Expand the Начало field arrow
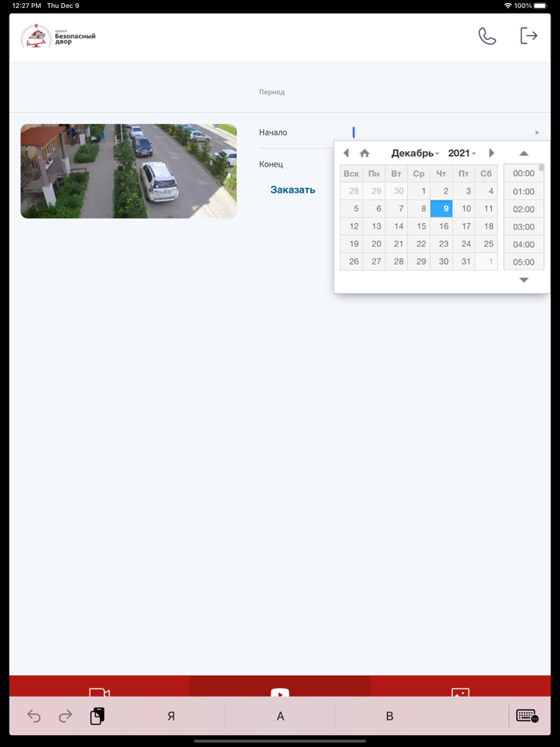Viewport: 560px width, 747px height. coord(537,133)
